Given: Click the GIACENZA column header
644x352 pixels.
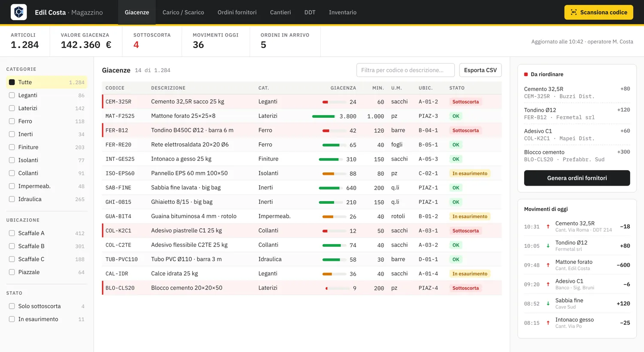Looking at the screenshot, I should coord(343,88).
